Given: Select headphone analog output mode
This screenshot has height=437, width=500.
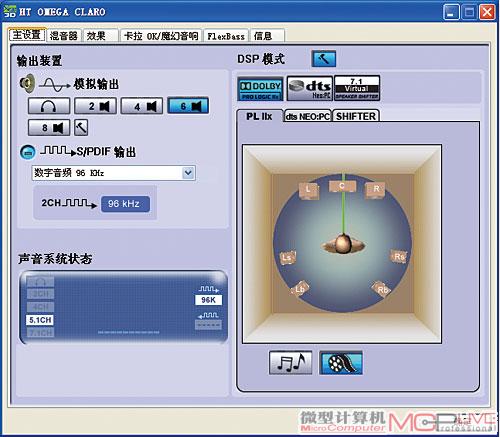Looking at the screenshot, I should click(x=49, y=106).
